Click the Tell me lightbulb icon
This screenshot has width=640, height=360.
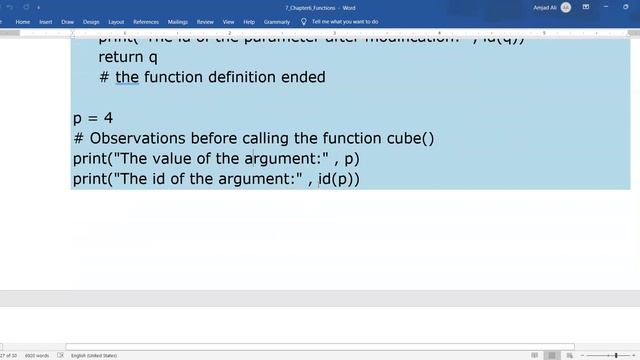click(304, 22)
